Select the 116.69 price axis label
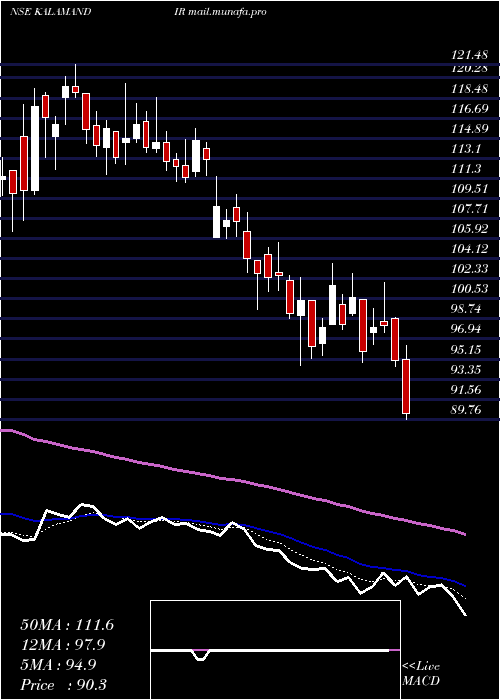This screenshot has height=700, width=500. pyautogui.click(x=469, y=108)
